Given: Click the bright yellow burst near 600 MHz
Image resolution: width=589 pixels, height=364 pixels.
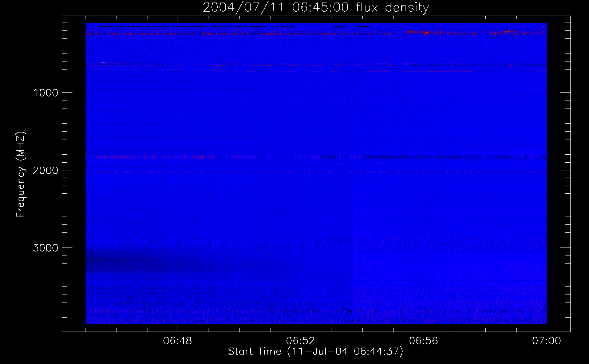Looking at the screenshot, I should [103, 63].
